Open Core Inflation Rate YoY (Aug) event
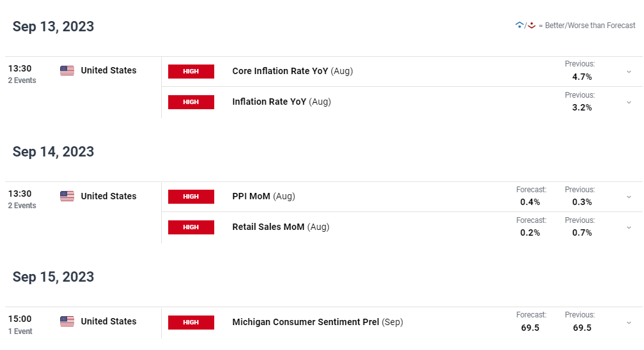This screenshot has width=644, height=350. click(292, 71)
